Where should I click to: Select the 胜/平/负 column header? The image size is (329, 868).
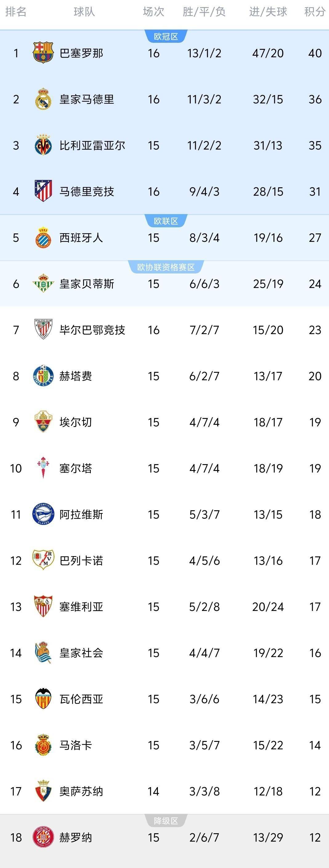point(204,12)
